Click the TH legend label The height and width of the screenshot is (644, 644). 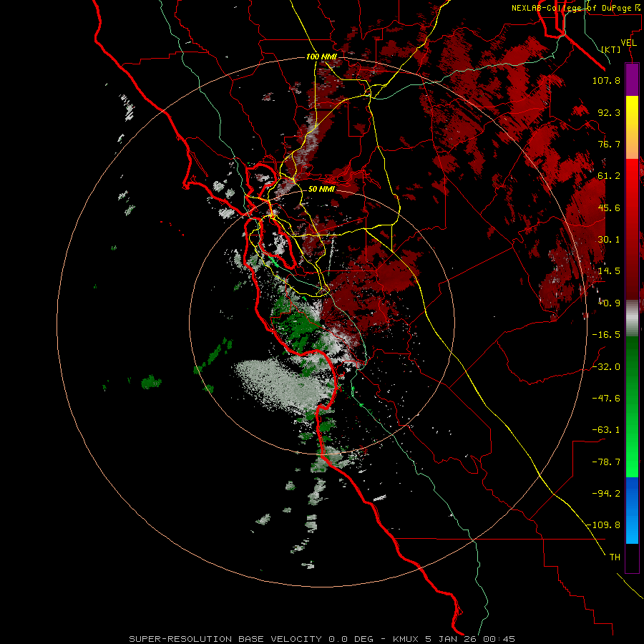[615, 557]
